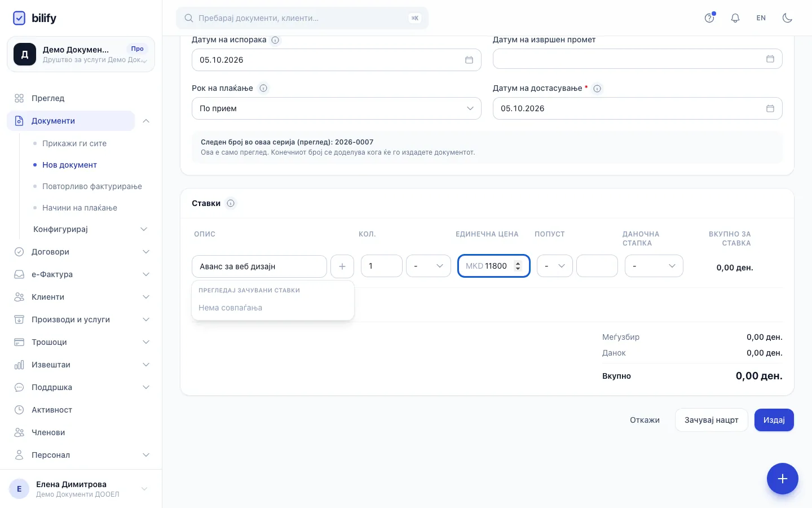The height and width of the screenshot is (508, 812).
Task: Click the unit price stepper arrows
Action: tap(518, 266)
